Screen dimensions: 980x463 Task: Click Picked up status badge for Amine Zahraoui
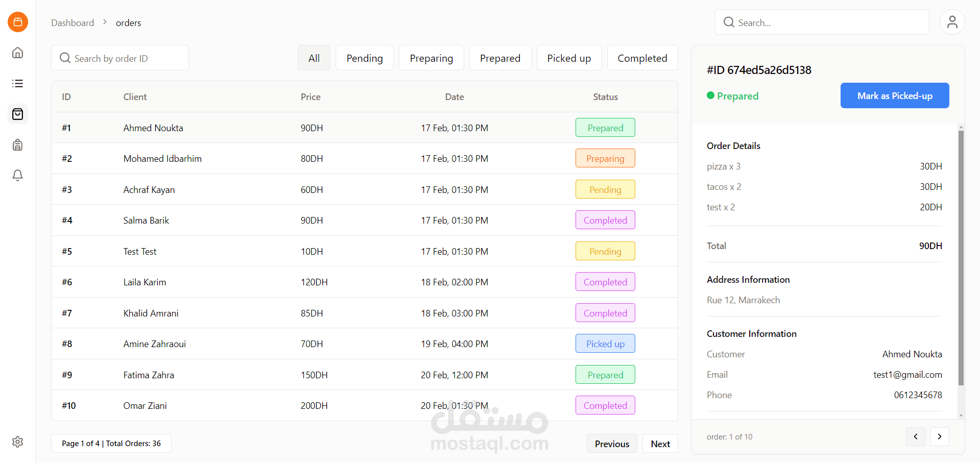pyautogui.click(x=605, y=344)
